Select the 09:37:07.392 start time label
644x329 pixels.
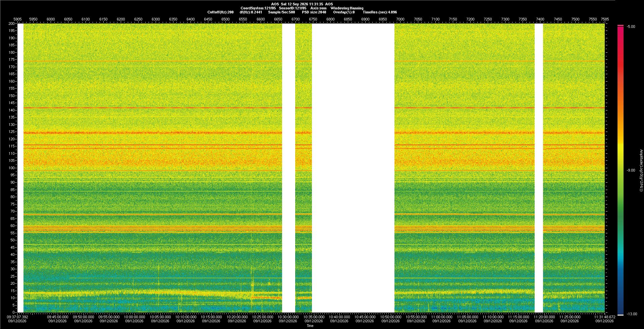click(18, 317)
